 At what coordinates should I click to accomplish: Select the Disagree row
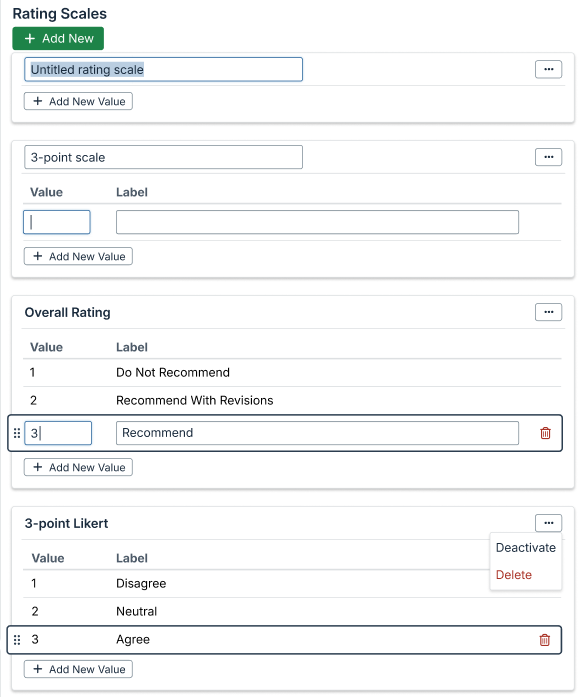pyautogui.click(x=292, y=584)
